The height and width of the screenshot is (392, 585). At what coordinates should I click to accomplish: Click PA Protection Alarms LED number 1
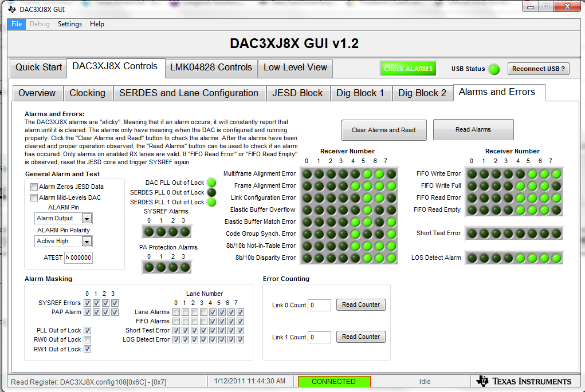coord(161,268)
